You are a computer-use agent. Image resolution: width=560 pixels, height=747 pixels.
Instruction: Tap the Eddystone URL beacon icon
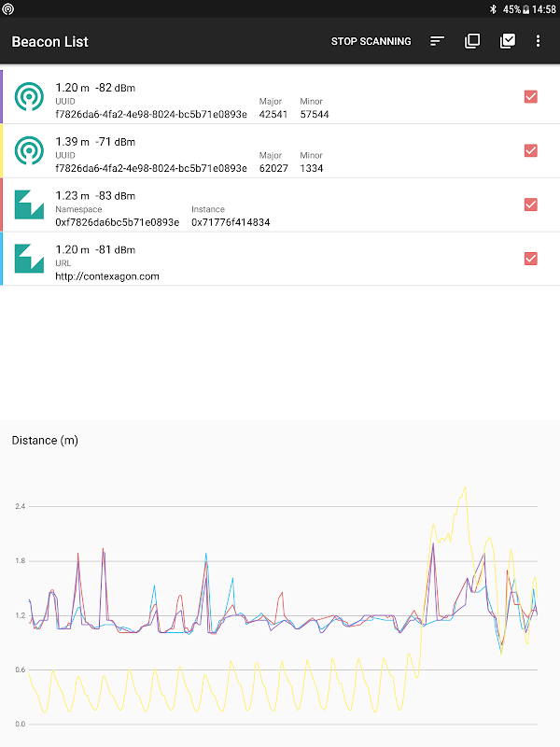point(30,259)
